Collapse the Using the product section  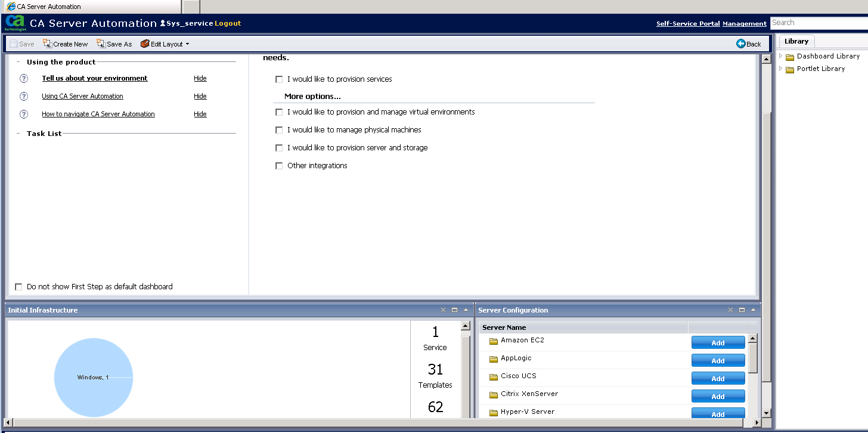[x=18, y=62]
